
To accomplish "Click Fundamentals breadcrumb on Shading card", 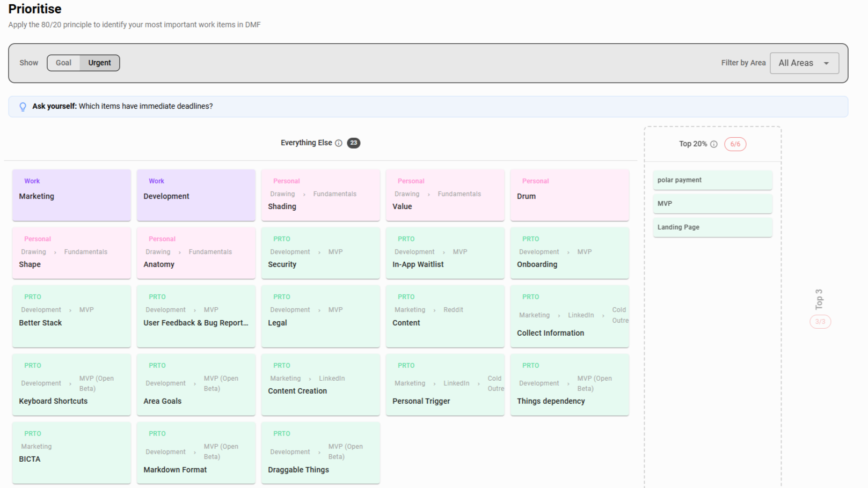I will (x=335, y=194).
